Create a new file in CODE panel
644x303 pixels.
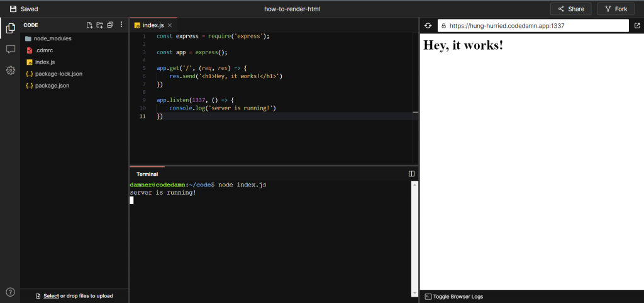click(x=89, y=25)
